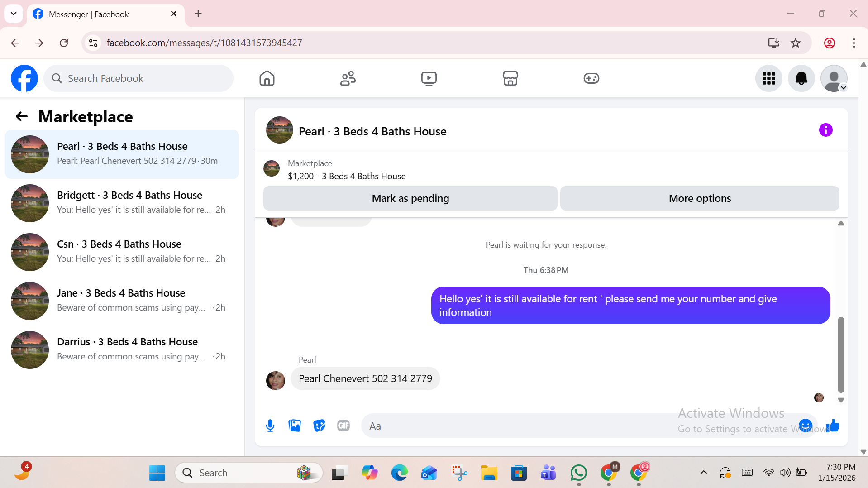The height and width of the screenshot is (488, 868).
Task: Open install app icon in address bar
Action: [x=774, y=43]
